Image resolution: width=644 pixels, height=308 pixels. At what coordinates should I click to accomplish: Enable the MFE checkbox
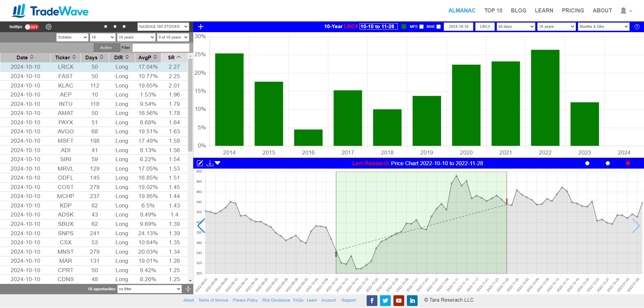[x=421, y=27]
